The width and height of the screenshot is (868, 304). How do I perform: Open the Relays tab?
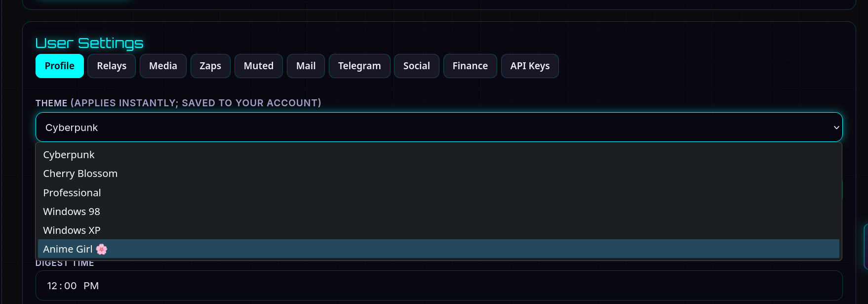(112, 66)
